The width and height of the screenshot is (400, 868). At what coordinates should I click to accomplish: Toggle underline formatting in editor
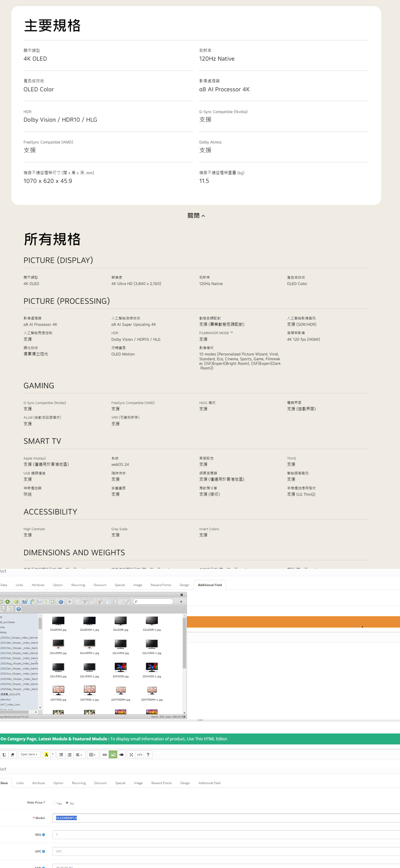pyautogui.click(x=4, y=754)
